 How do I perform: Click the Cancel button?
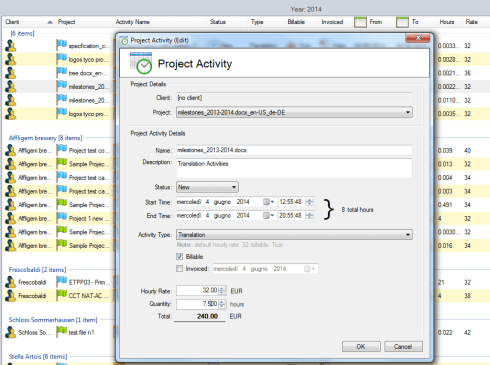[403, 346]
